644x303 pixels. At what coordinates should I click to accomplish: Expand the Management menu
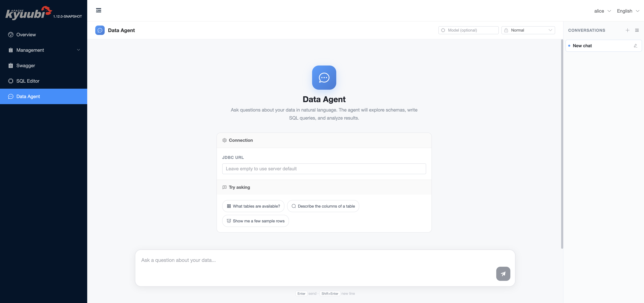pyautogui.click(x=43, y=50)
